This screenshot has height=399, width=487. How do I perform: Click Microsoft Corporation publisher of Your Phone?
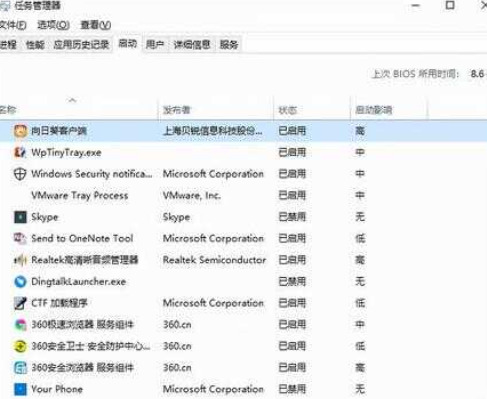(213, 389)
